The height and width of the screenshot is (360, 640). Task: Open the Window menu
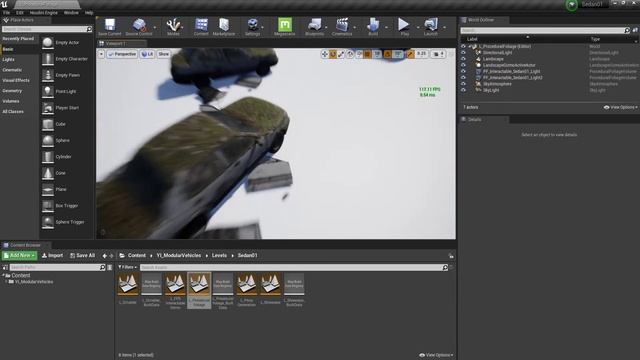pos(71,13)
